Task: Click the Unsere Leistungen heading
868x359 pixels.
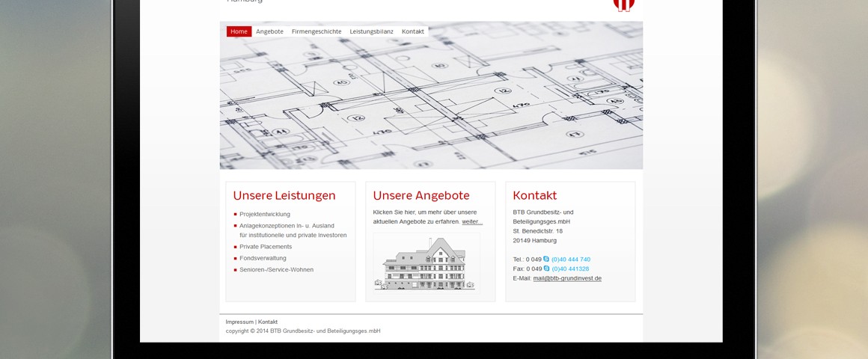Action: pyautogui.click(x=284, y=195)
